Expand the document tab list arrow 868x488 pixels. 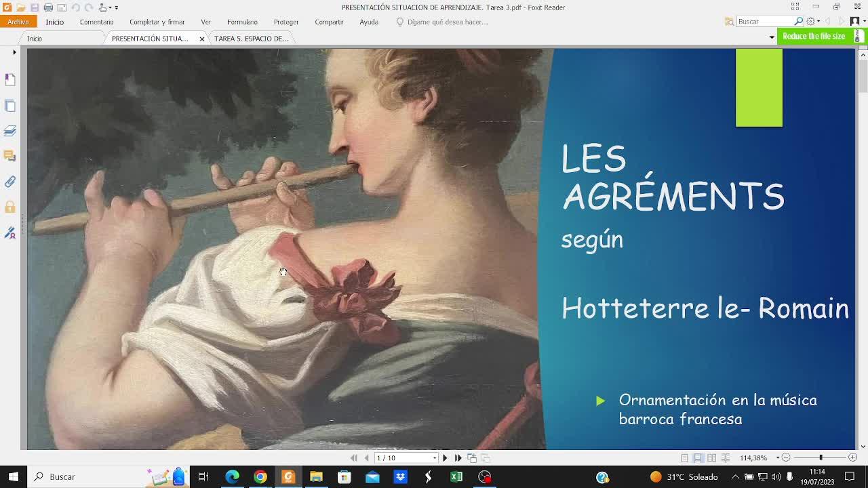click(x=772, y=37)
